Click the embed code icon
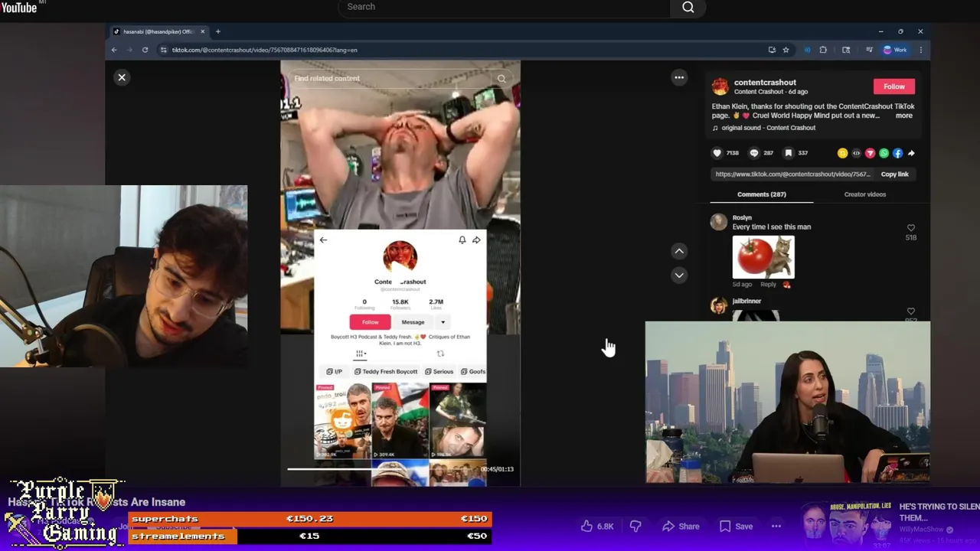This screenshot has height=551, width=980. tap(857, 153)
